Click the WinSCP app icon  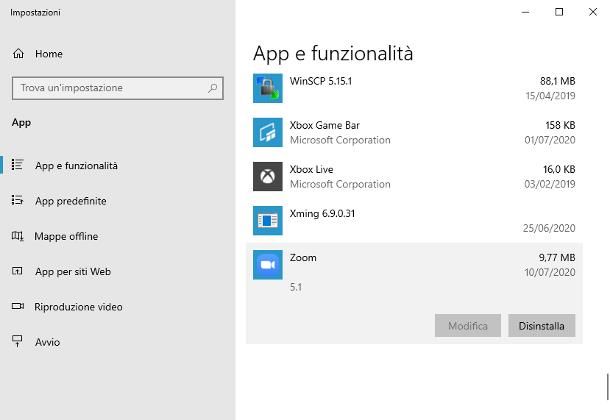click(x=268, y=88)
